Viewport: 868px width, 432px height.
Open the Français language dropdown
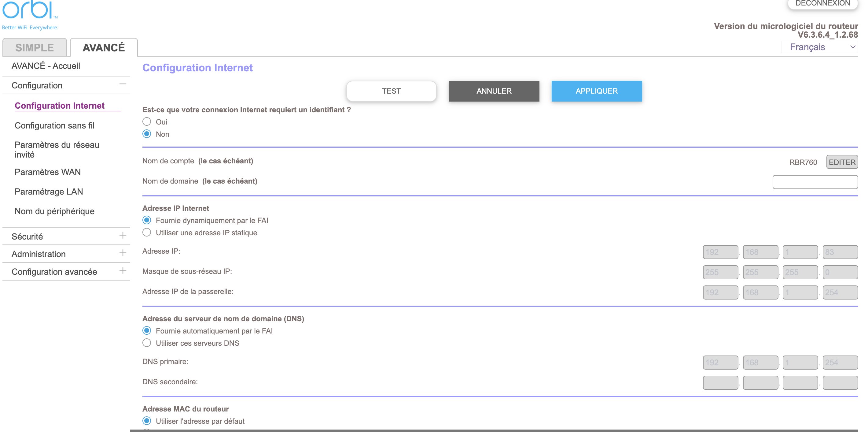[819, 47]
